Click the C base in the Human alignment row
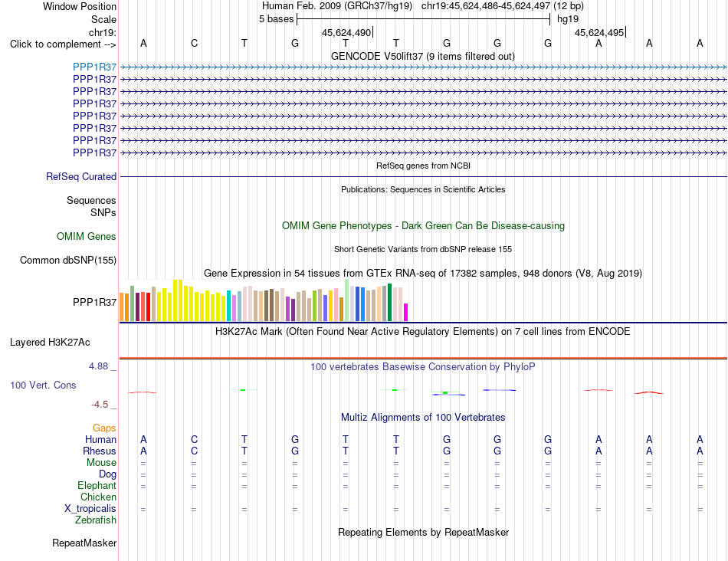The image size is (728, 561). click(194, 439)
